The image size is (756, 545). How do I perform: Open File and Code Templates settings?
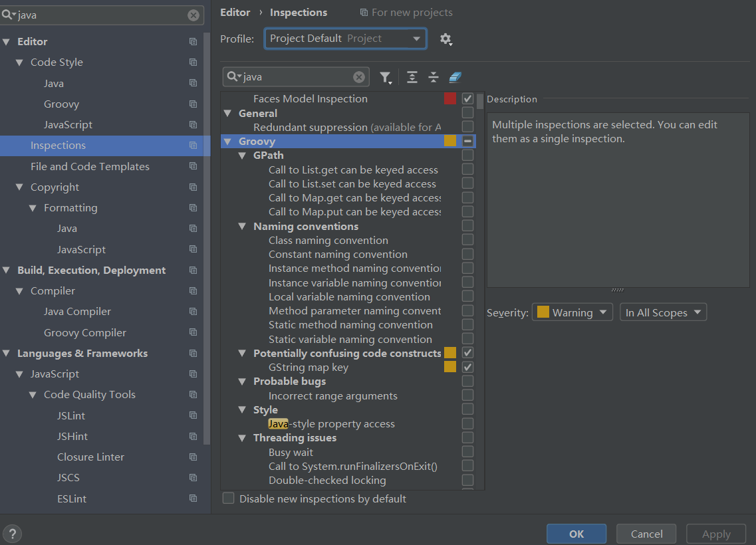click(x=90, y=167)
